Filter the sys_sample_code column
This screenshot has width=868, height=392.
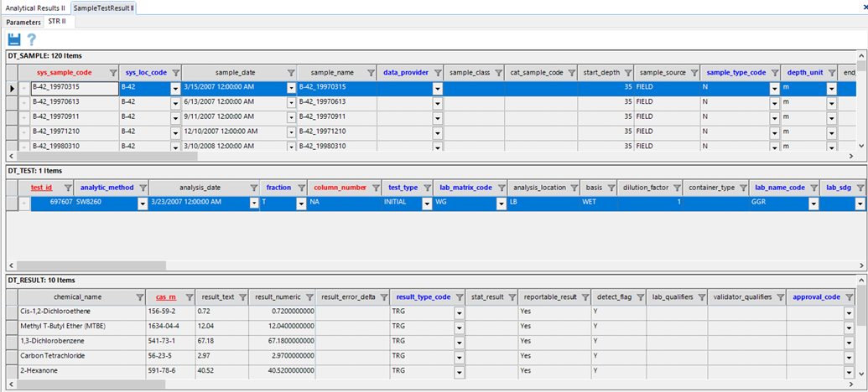[x=108, y=73]
